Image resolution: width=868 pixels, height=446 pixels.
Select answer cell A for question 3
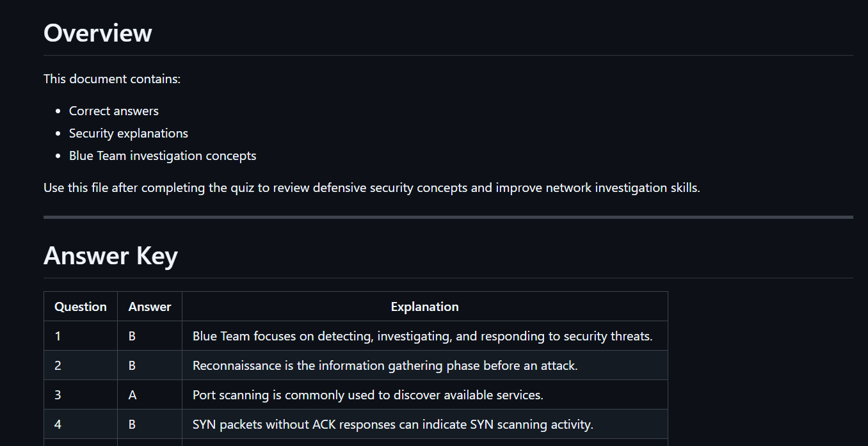[x=150, y=395]
